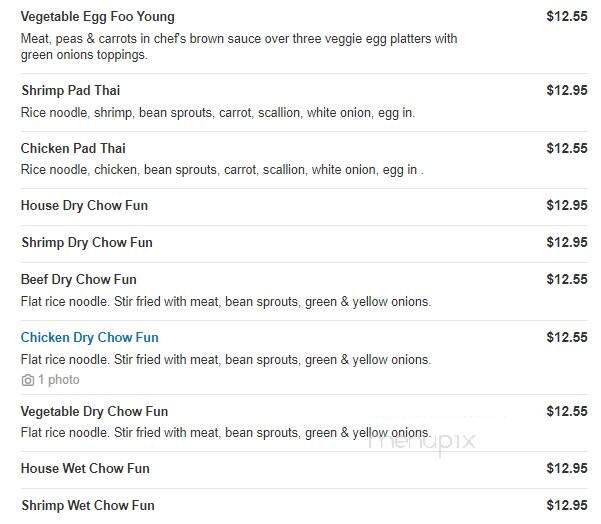The height and width of the screenshot is (524, 601).
Task: Click the Beef Dry Chow Fun description
Action: coord(225,302)
